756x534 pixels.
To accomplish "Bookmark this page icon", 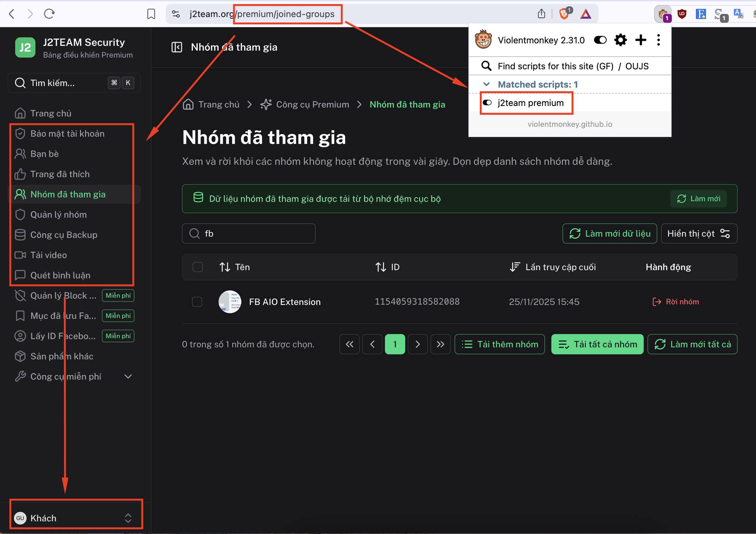I will 151,14.
